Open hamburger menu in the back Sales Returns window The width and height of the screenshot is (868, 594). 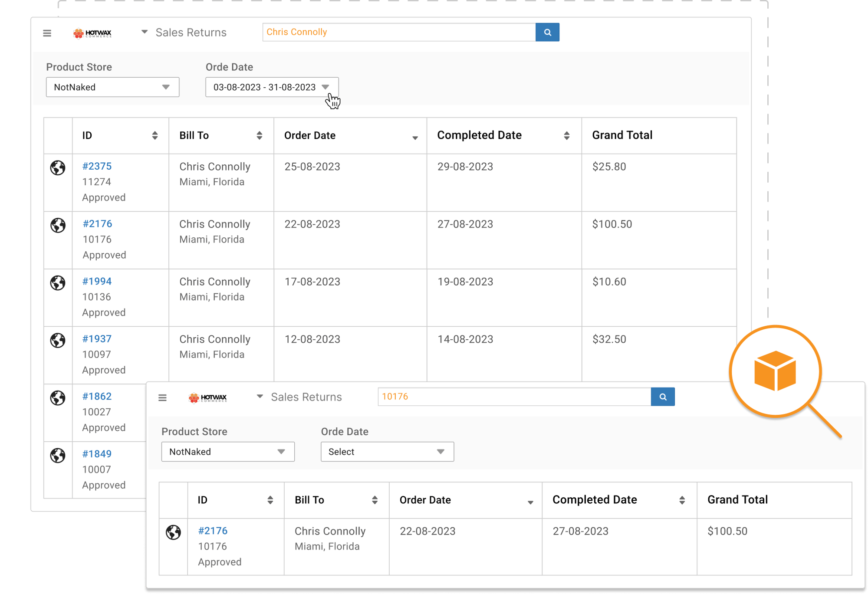[47, 33]
